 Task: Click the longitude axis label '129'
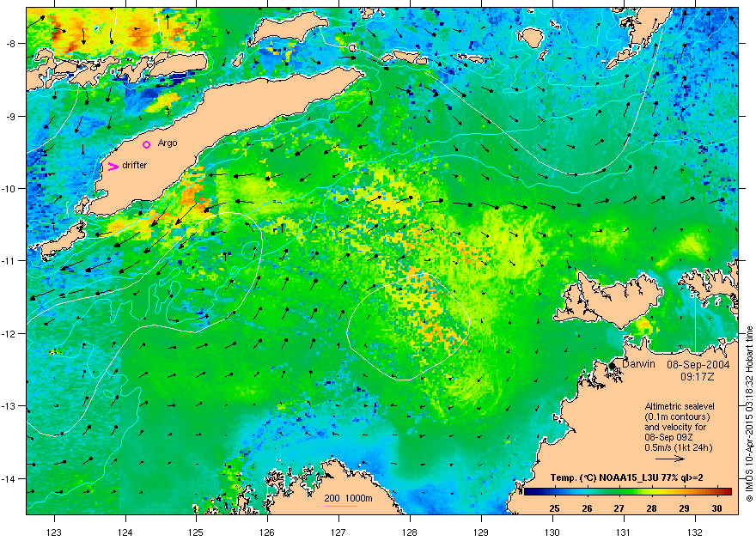[x=481, y=532]
